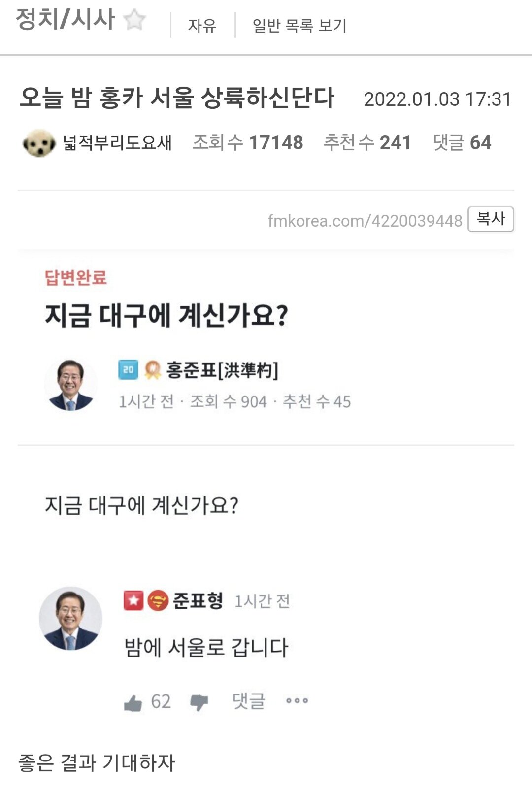The height and width of the screenshot is (793, 532).
Task: Open 홍준표 profile photo in question header
Action: tap(70, 385)
